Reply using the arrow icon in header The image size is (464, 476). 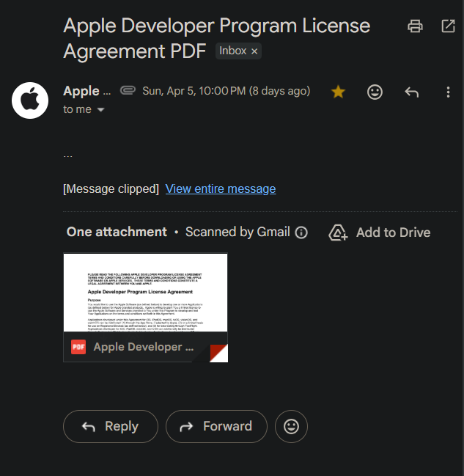pos(411,92)
